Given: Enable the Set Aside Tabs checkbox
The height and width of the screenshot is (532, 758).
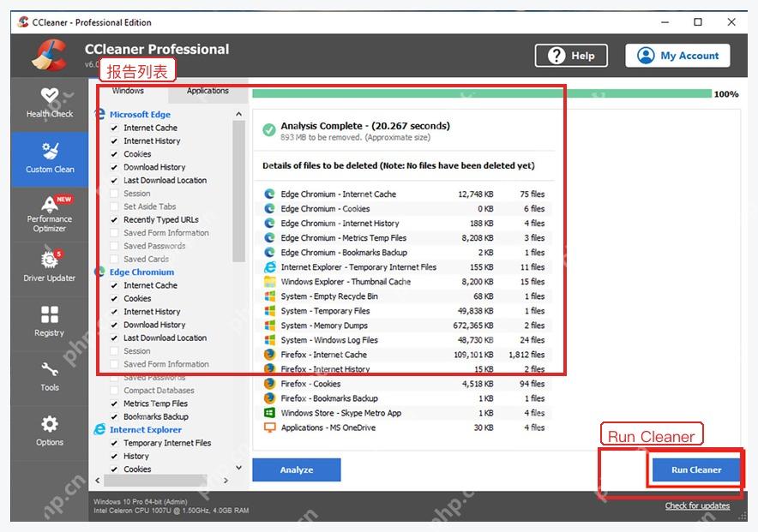Looking at the screenshot, I should point(114,206).
